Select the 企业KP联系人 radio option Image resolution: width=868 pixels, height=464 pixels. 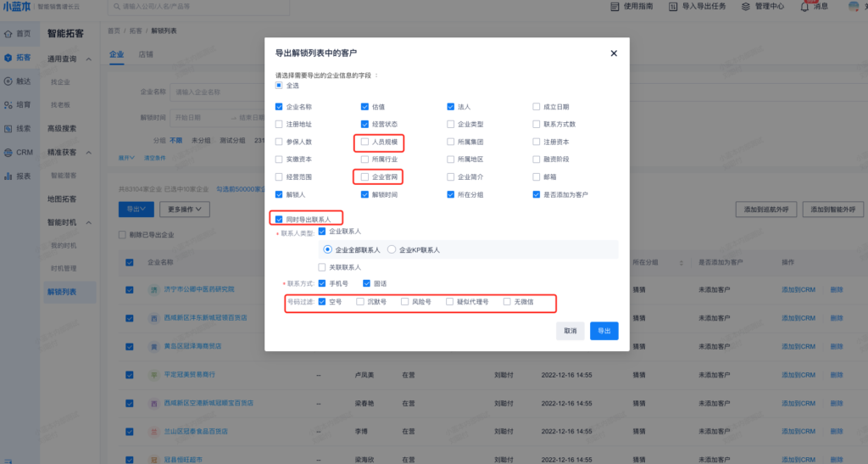392,250
